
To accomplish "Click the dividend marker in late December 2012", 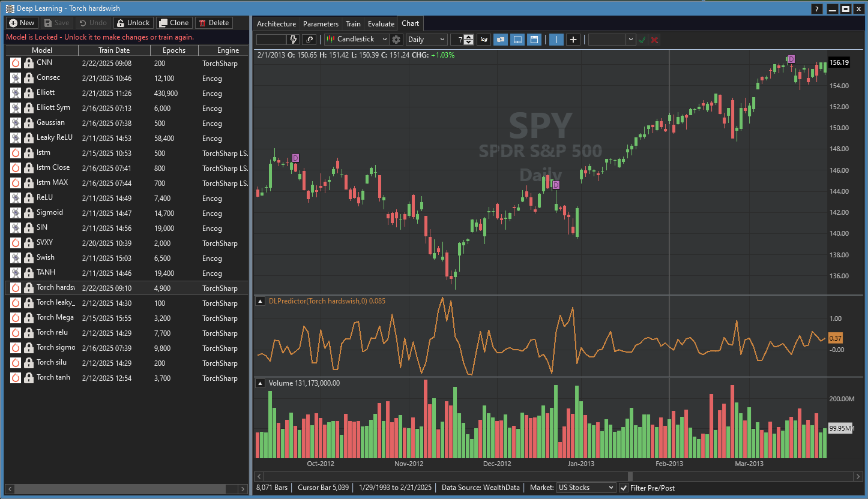I will (x=556, y=185).
